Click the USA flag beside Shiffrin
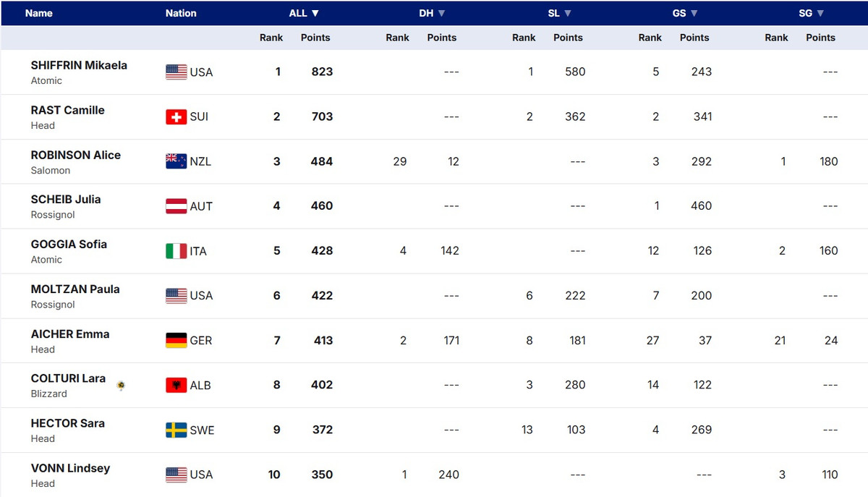This screenshot has width=868, height=497. tap(176, 72)
